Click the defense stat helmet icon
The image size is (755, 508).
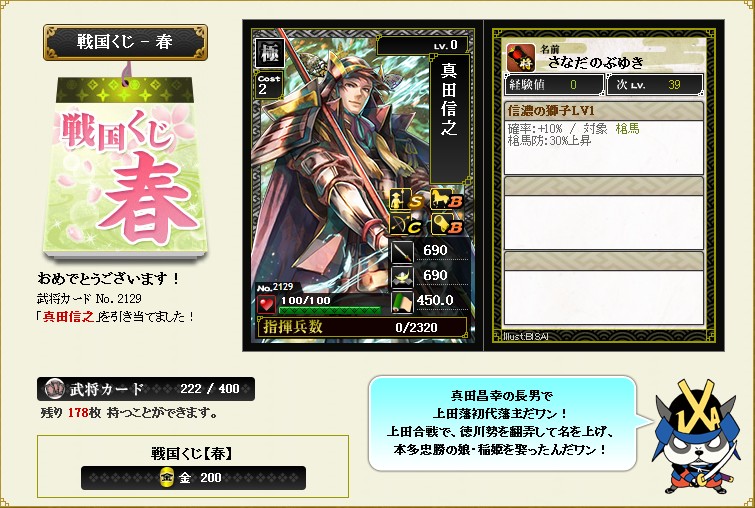402,277
